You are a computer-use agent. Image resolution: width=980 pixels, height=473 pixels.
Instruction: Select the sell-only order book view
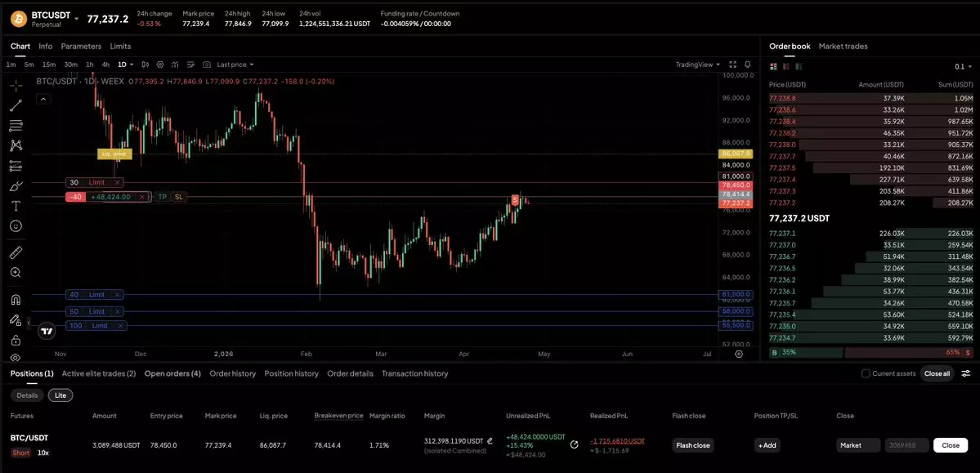(x=786, y=66)
